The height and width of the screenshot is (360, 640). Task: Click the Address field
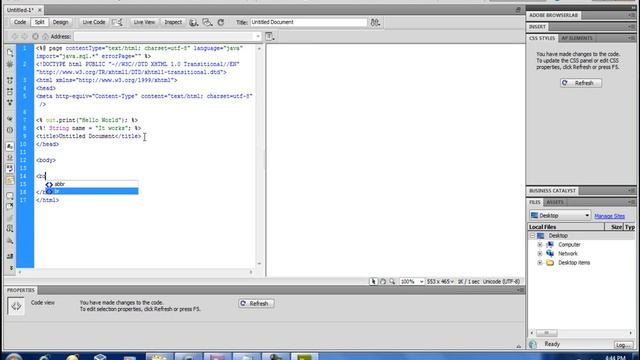[164, 37]
